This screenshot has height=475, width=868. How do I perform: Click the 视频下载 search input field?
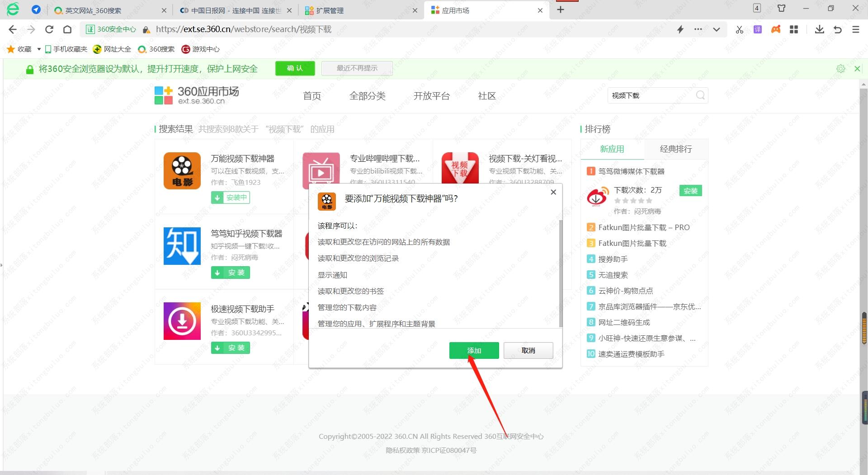point(651,95)
